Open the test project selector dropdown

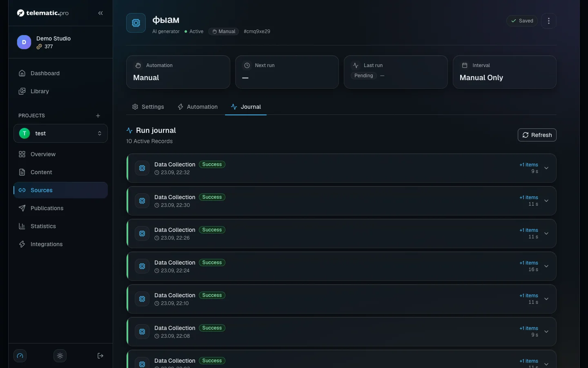pyautogui.click(x=60, y=133)
